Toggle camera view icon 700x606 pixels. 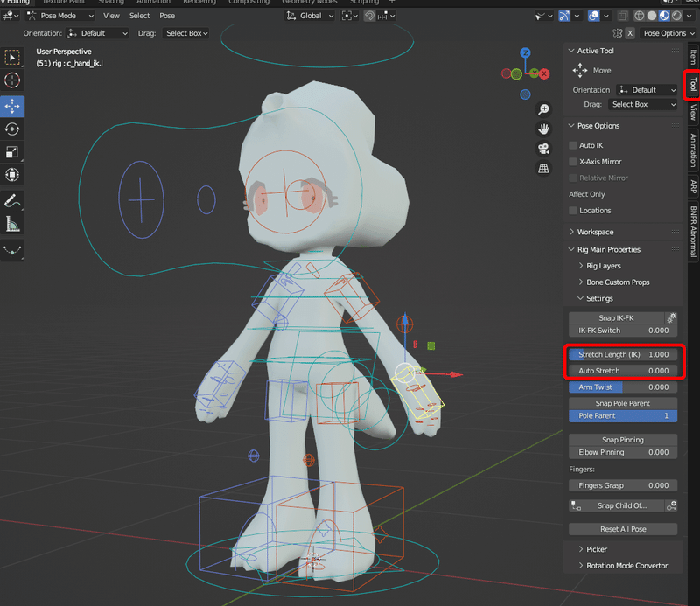click(x=543, y=149)
